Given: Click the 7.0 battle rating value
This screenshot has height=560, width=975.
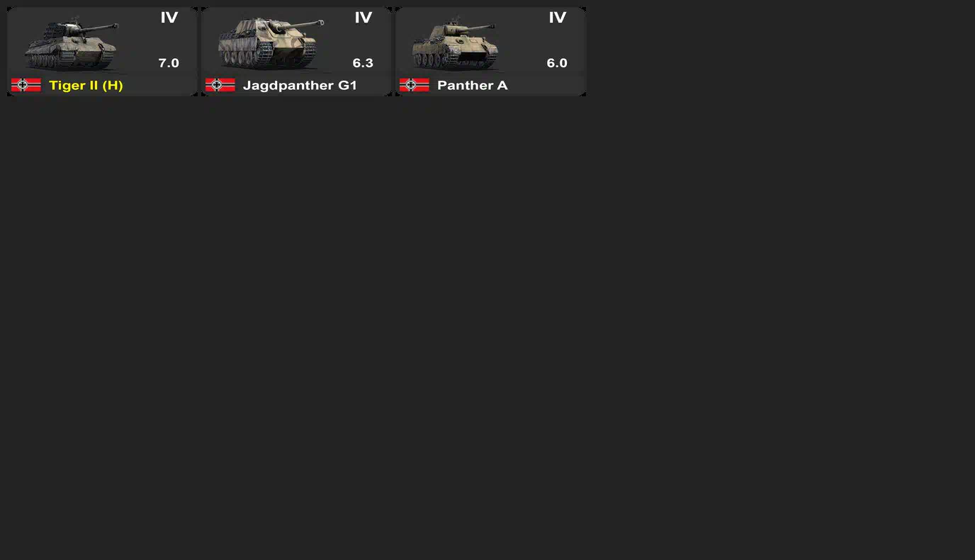Looking at the screenshot, I should pyautogui.click(x=169, y=63).
